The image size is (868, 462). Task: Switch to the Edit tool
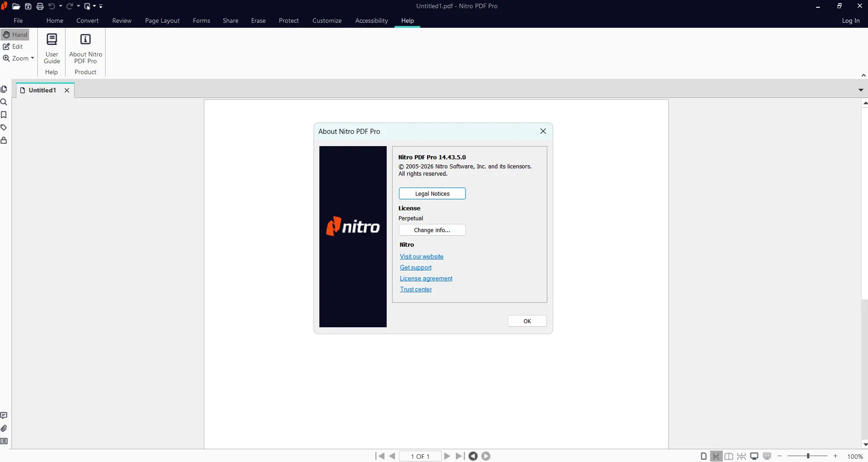13,46
